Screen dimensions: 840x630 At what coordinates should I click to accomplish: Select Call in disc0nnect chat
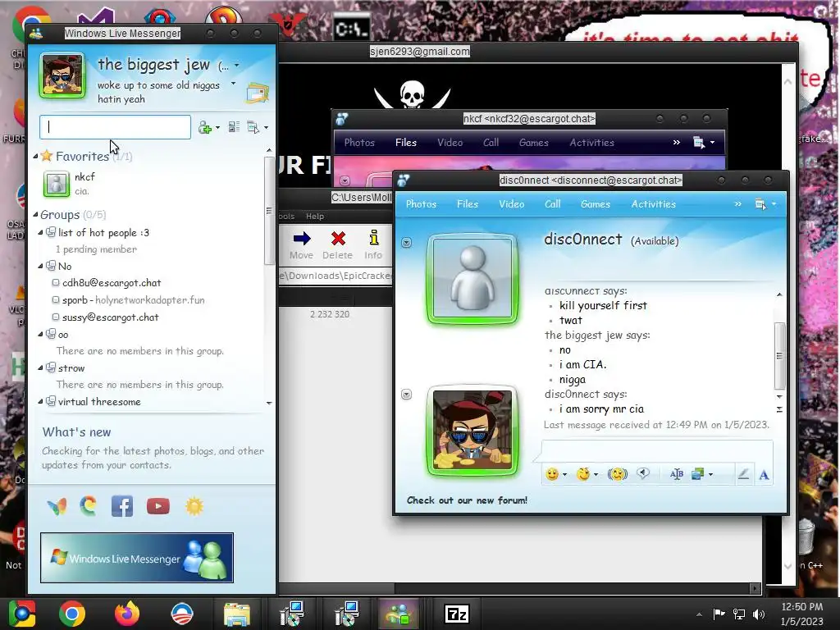[552, 204]
